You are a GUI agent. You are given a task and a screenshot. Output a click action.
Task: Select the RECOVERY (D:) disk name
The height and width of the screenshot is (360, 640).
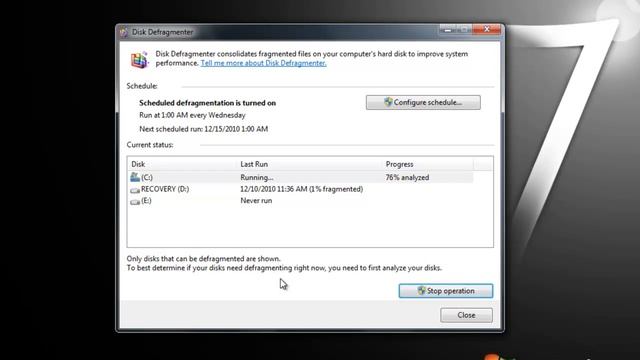tap(165, 189)
